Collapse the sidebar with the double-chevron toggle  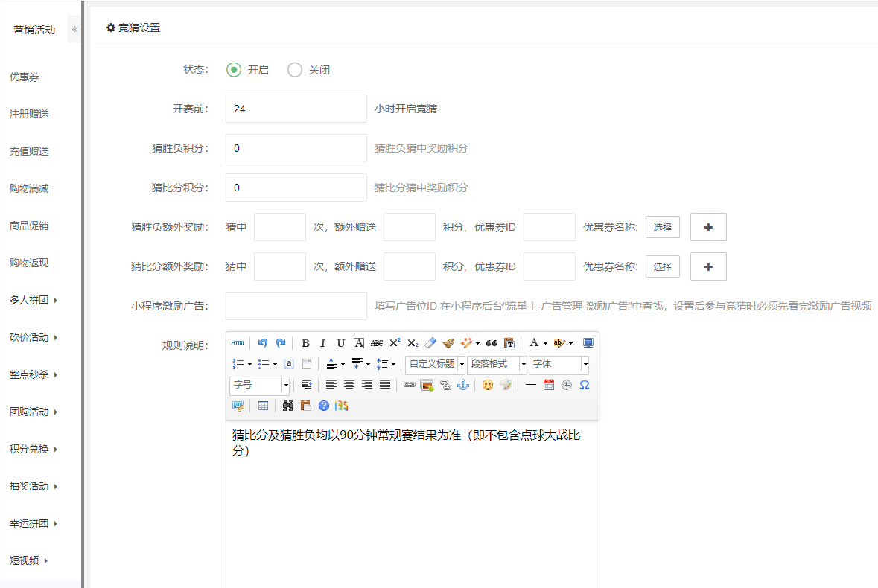click(74, 30)
